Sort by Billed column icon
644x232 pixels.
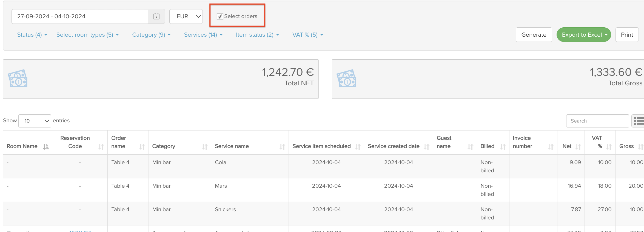pos(503,147)
